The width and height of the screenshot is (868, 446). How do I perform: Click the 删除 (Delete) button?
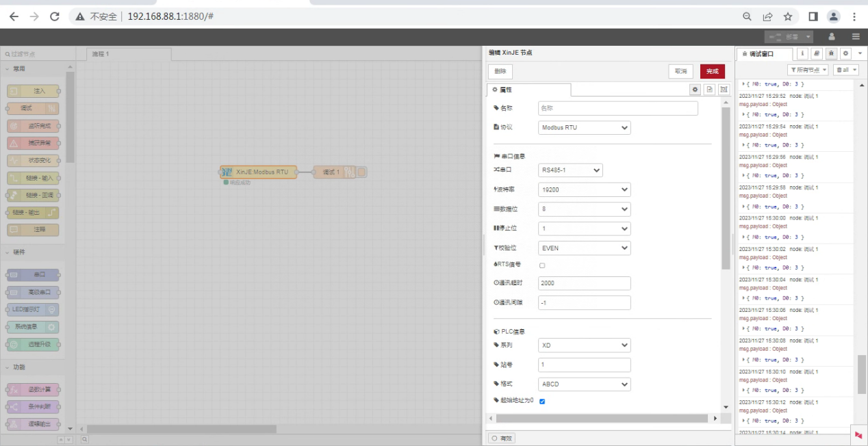500,71
